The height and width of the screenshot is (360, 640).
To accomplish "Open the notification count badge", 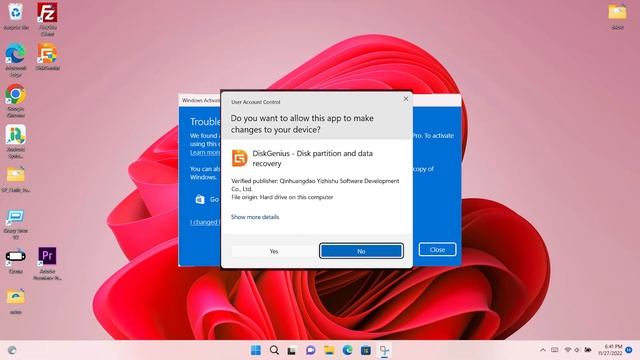I will tap(629, 350).
